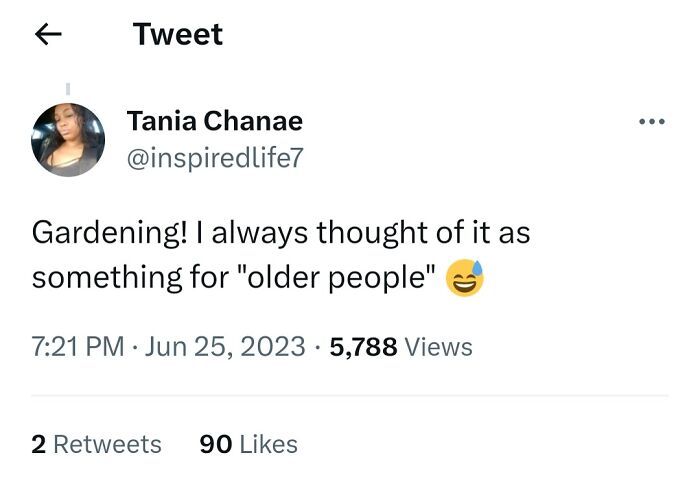
Task: Go back using the left arrow
Action: click(x=48, y=35)
